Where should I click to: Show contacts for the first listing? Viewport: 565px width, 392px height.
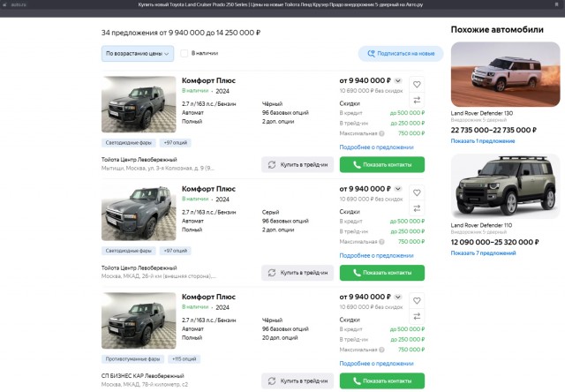[382, 164]
